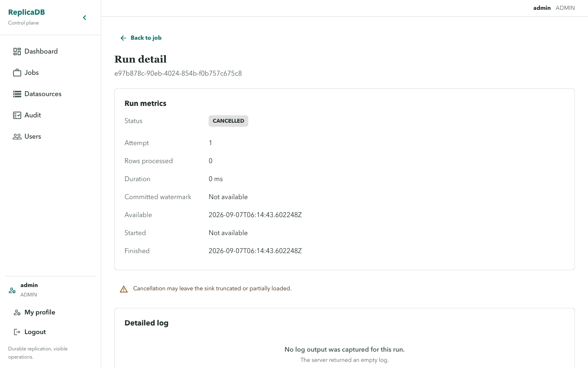Viewport: 588px width, 368px height.
Task: Click the Rows processed value 0
Action: pyautogui.click(x=210, y=161)
